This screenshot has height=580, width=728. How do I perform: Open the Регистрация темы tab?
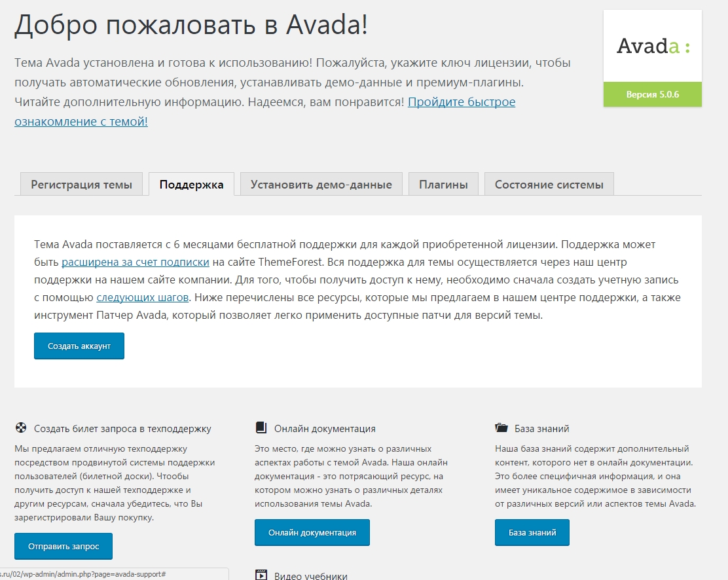pos(81,185)
